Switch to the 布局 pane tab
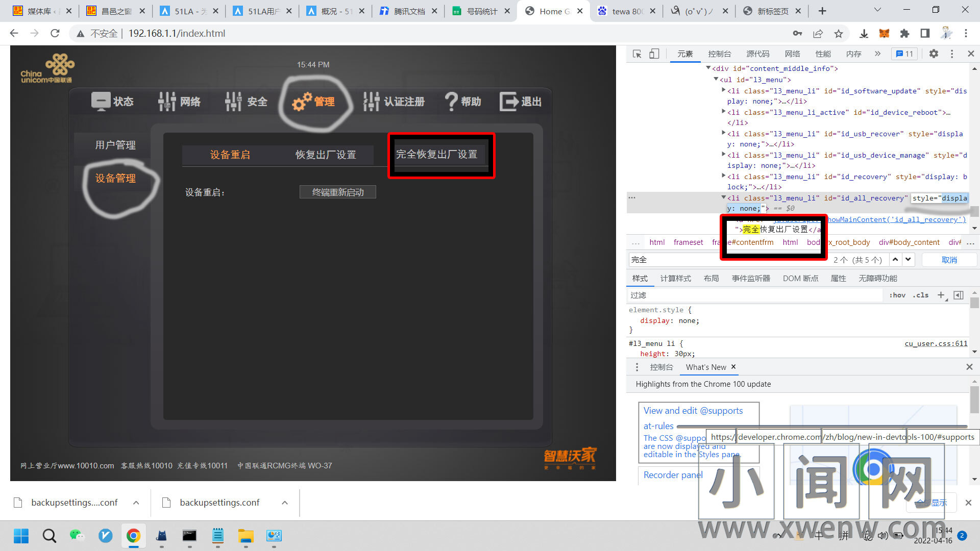Viewport: 980px width, 551px height. [711, 278]
